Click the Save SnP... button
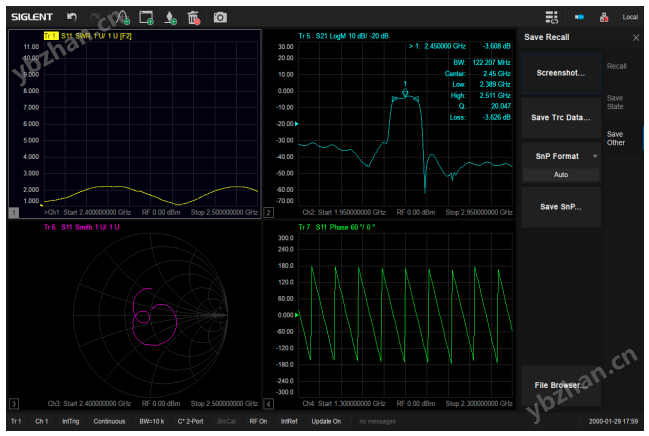 click(x=561, y=207)
